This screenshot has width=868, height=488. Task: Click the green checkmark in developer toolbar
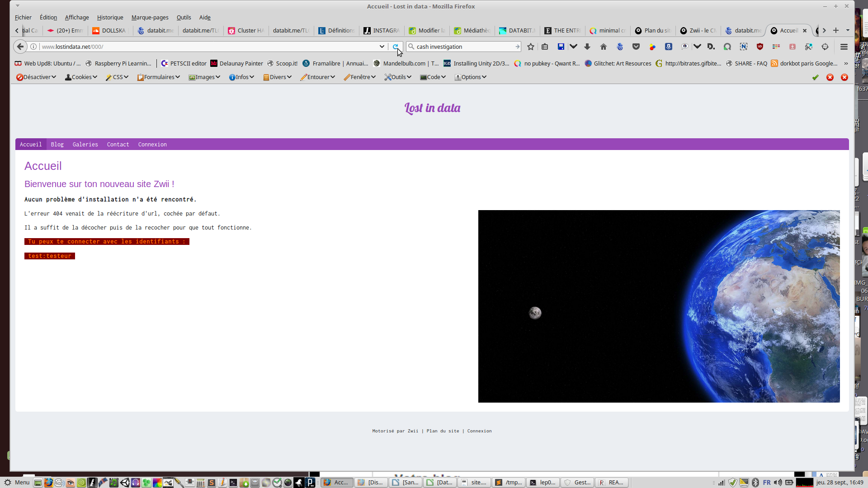[815, 77]
